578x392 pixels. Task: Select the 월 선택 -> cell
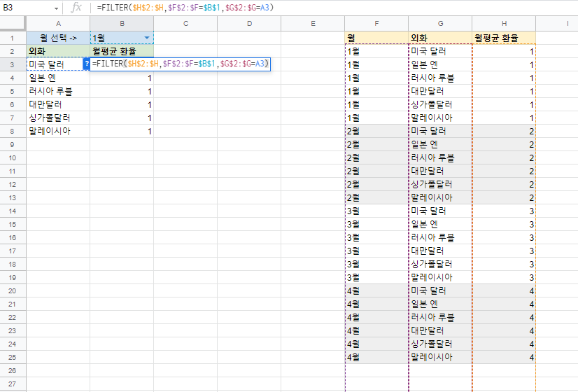(58, 38)
